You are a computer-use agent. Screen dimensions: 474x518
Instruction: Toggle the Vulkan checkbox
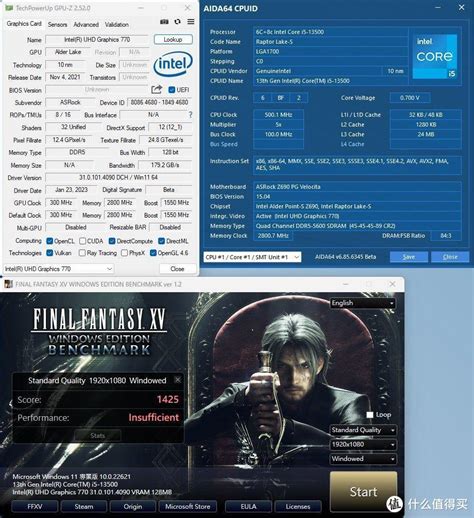click(50, 253)
